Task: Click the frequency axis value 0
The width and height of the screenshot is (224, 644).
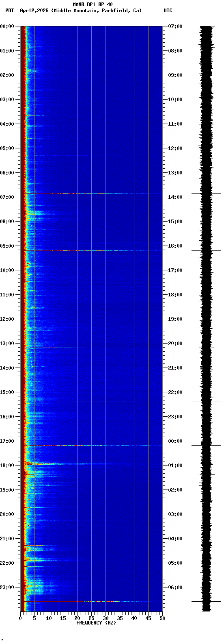Action: [x=20, y=618]
